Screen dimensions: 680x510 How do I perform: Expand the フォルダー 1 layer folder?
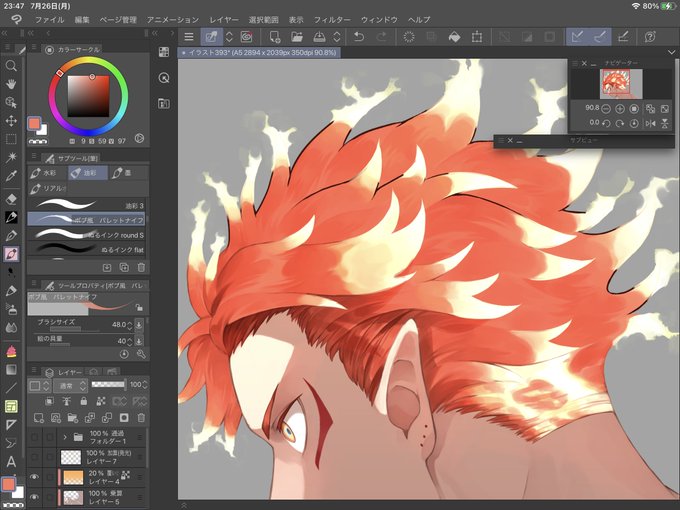coord(65,437)
